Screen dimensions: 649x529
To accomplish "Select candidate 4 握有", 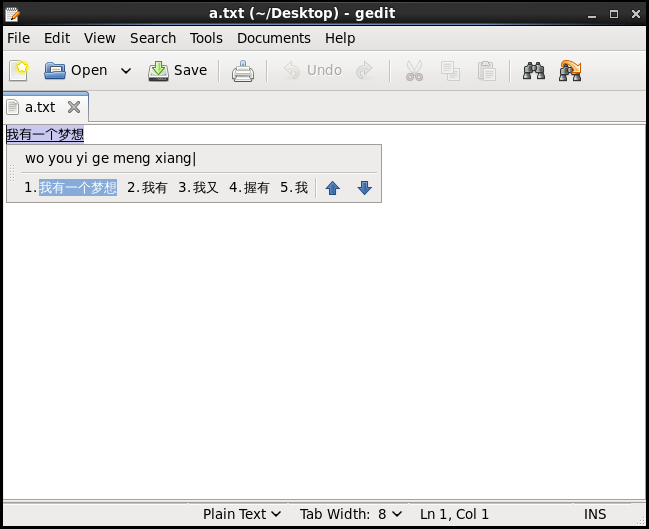I will click(x=249, y=188).
